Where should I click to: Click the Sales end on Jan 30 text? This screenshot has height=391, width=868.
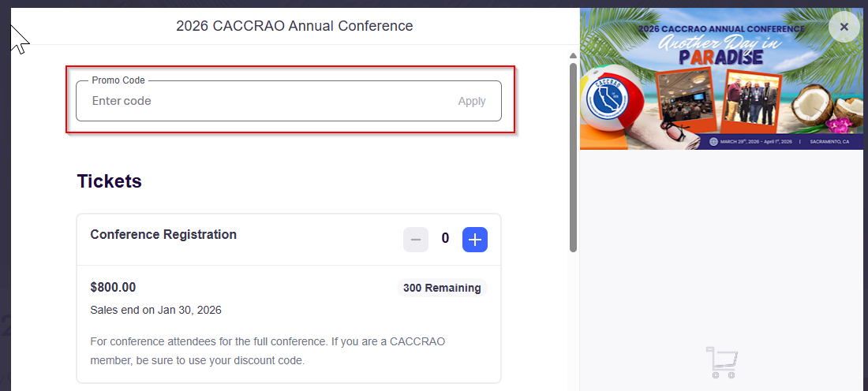click(x=155, y=310)
